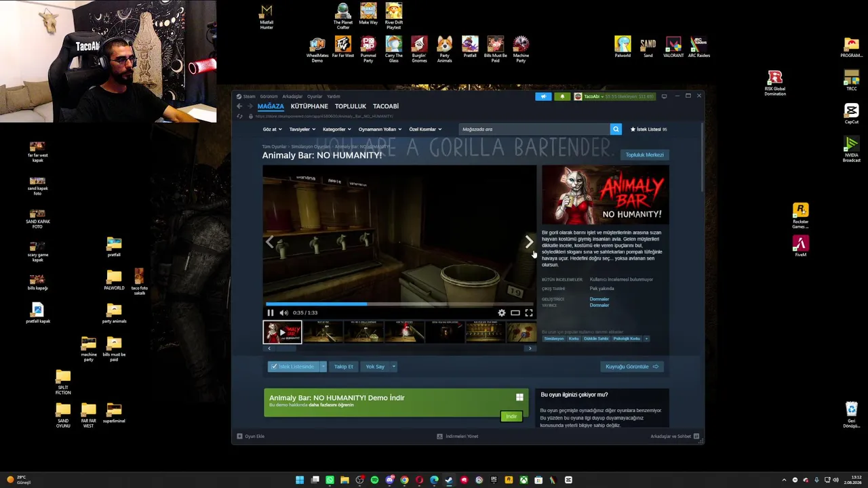Open Big Picture mode monitor icon

point(664,96)
